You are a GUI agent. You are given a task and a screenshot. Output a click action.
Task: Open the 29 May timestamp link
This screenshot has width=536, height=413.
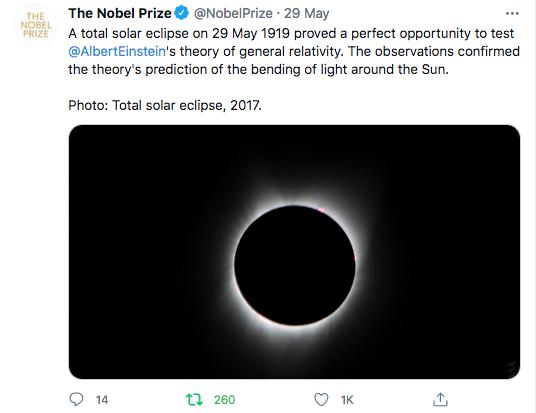pyautogui.click(x=307, y=13)
